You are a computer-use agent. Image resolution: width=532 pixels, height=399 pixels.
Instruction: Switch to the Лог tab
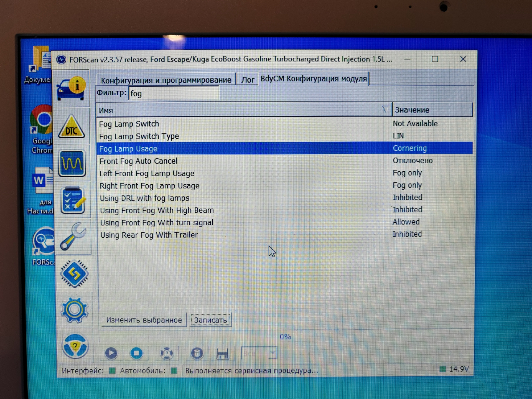(x=248, y=80)
